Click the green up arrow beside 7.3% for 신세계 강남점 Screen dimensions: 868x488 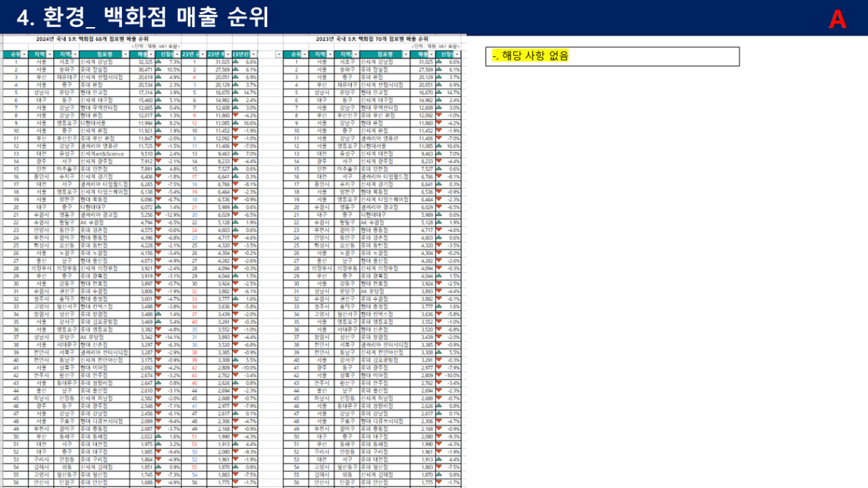click(x=158, y=61)
